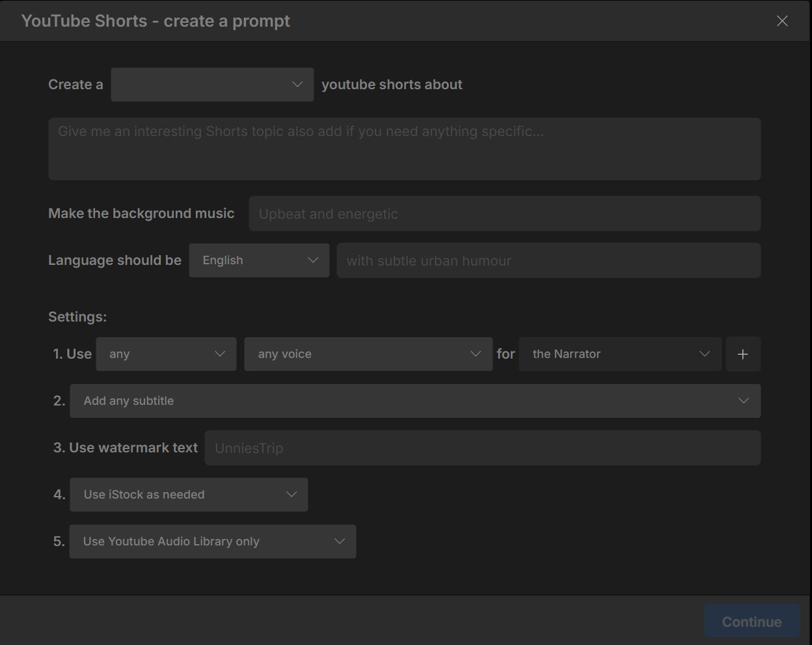Open the 'any' voice type dropdown

(166, 354)
